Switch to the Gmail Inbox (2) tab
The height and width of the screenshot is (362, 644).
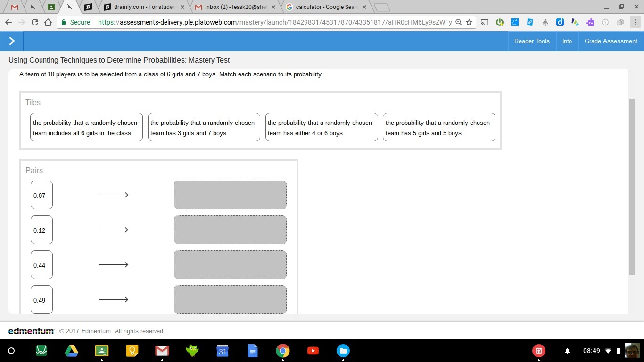click(235, 7)
